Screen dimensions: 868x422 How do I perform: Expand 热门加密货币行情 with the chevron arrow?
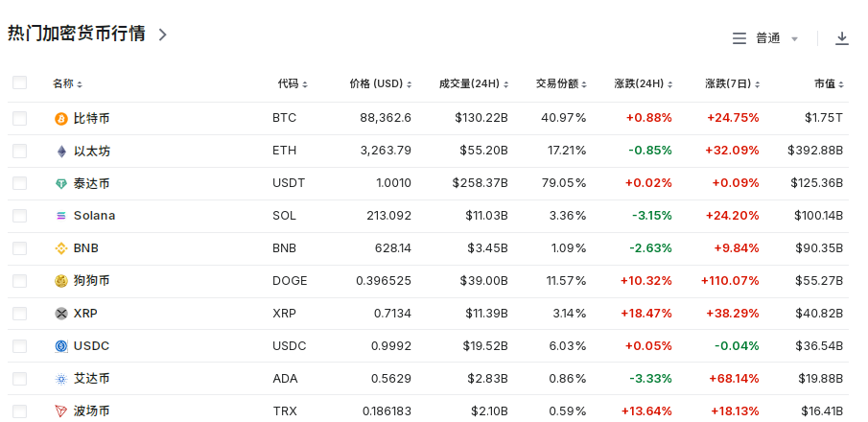(162, 35)
